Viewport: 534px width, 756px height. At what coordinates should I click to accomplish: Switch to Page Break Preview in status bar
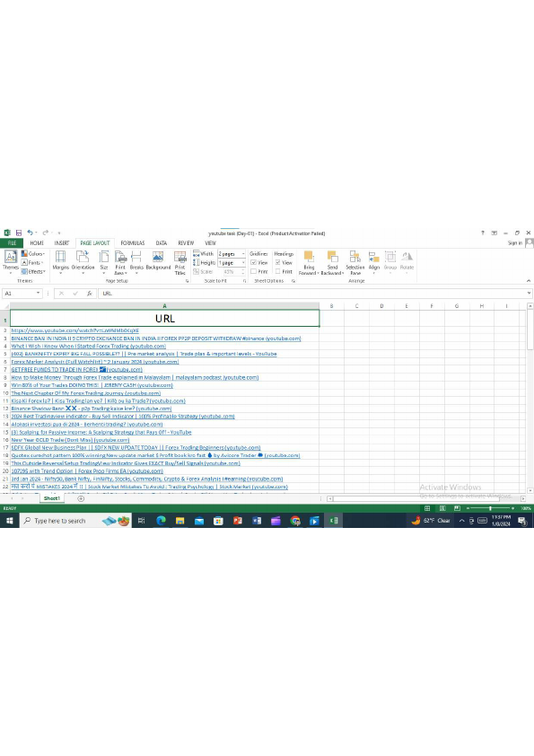pos(457,508)
